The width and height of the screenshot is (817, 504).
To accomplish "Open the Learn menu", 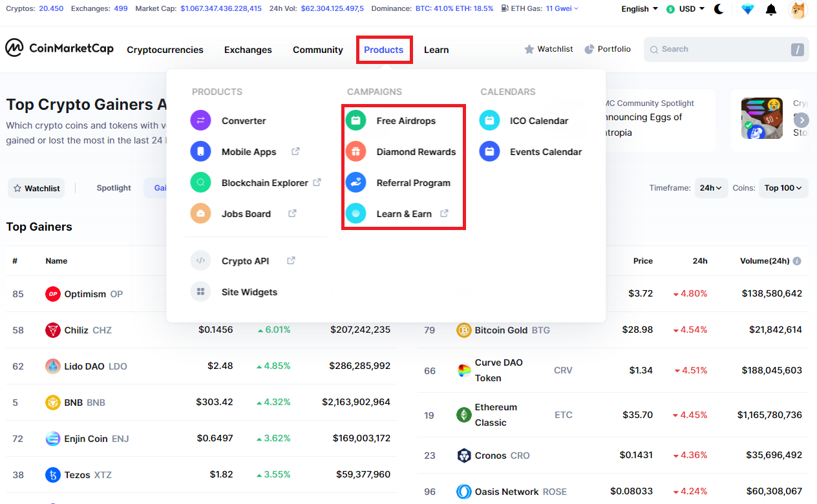I will [x=436, y=50].
